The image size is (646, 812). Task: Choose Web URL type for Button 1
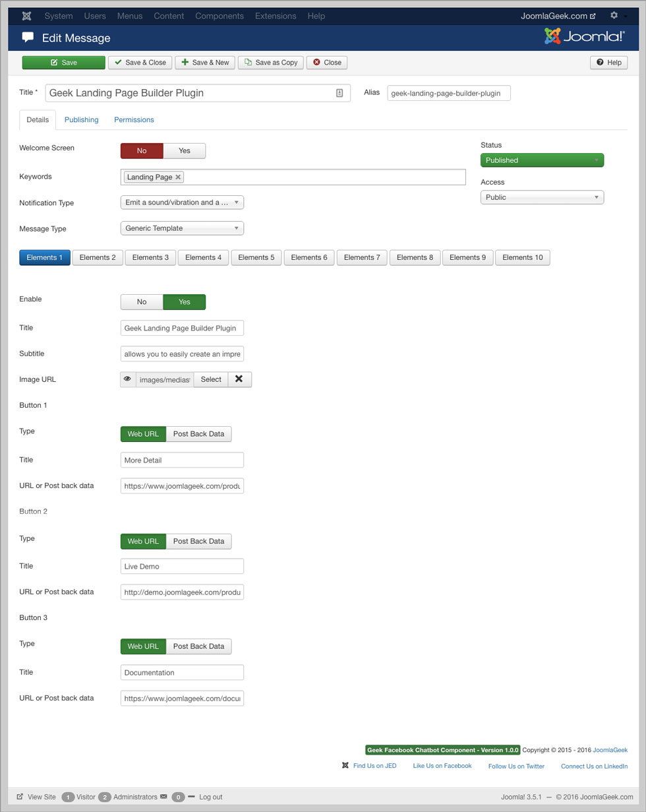(143, 434)
